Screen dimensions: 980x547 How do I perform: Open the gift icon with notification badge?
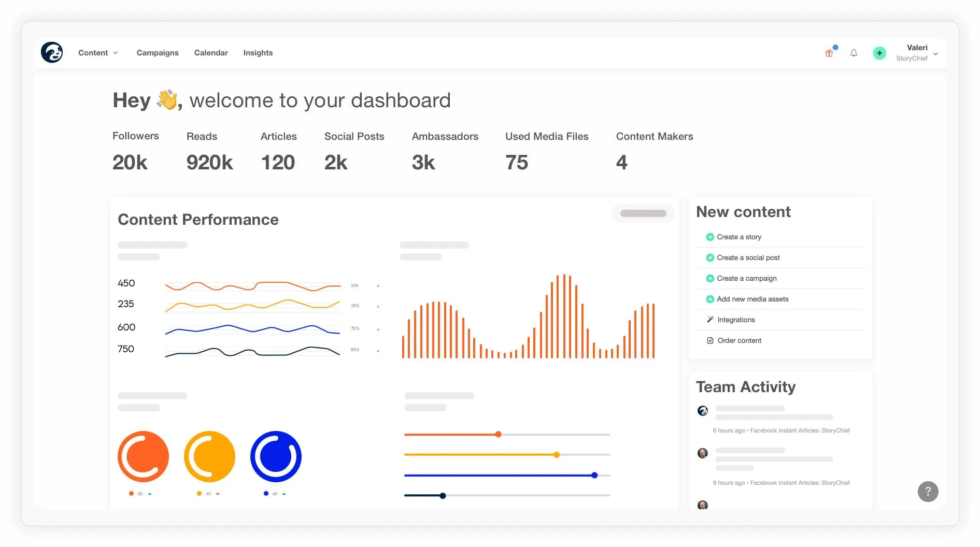[x=829, y=53]
